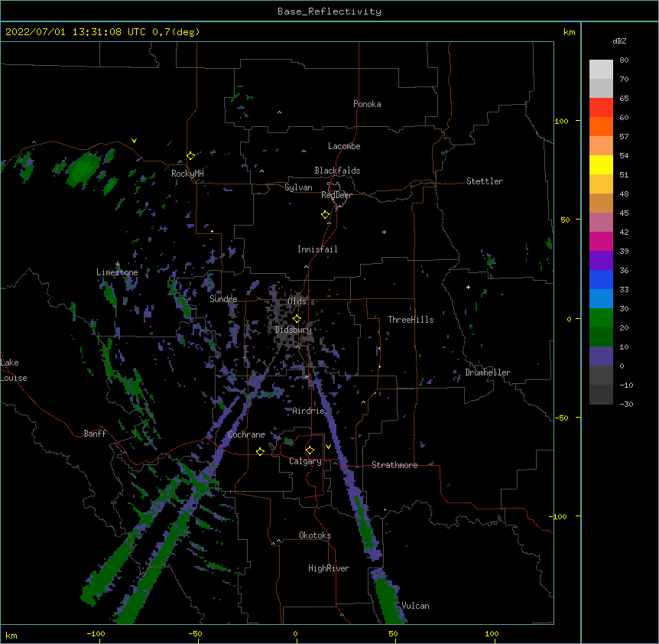Select the slate-blue 0 dBZ legend swatch
Image resolution: width=659 pixels, height=644 pixels.
point(601,356)
